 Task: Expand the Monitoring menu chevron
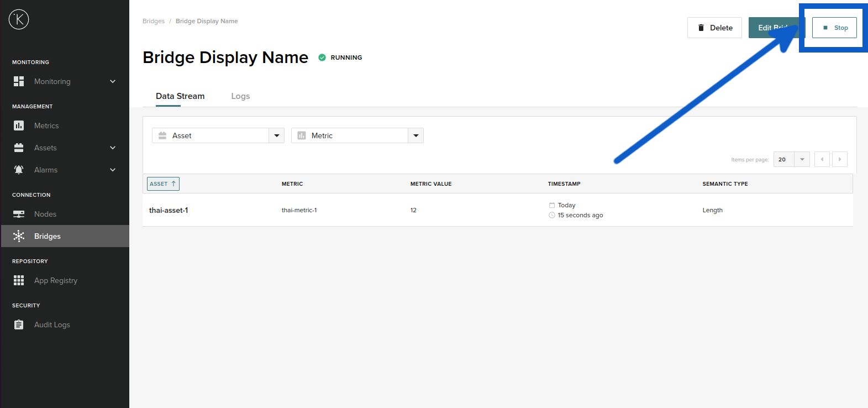[x=113, y=81]
